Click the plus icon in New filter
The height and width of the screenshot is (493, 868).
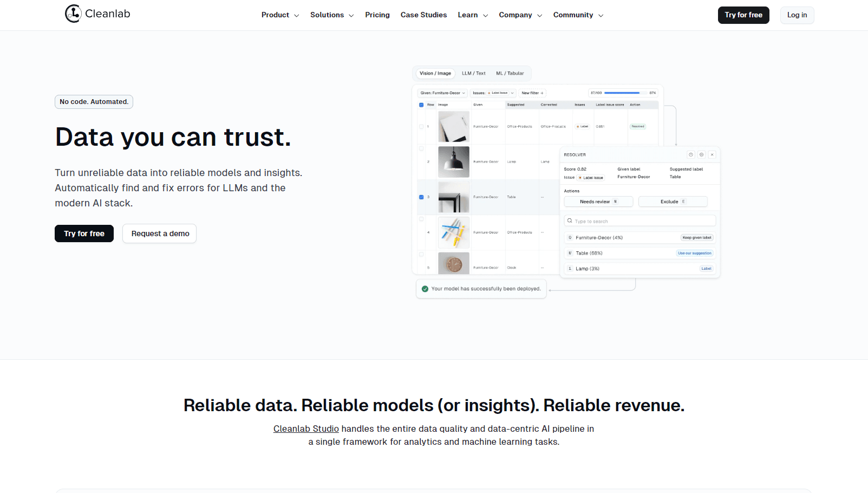(541, 93)
